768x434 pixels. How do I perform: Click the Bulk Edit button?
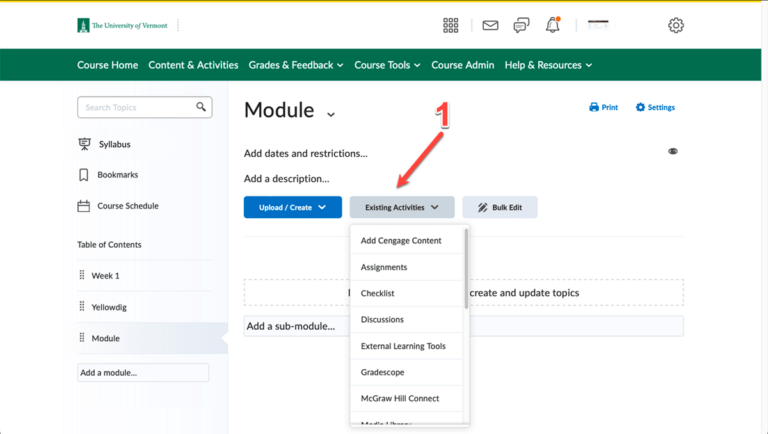(500, 207)
